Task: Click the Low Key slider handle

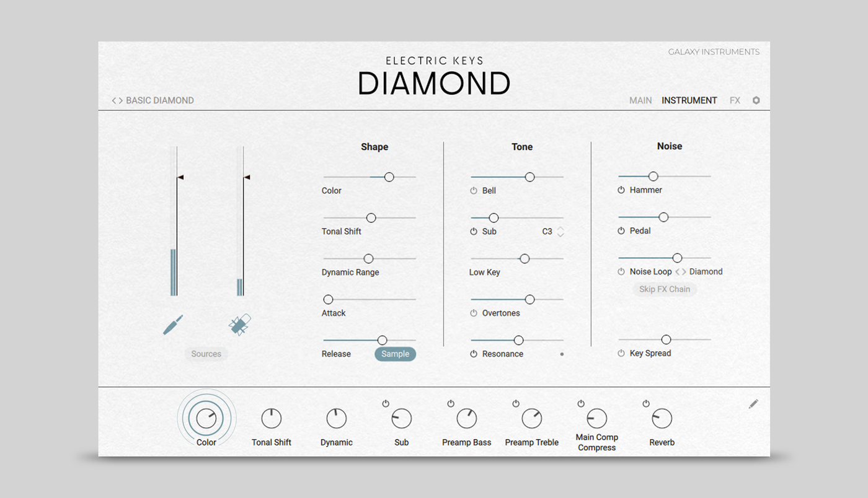Action: tap(525, 259)
